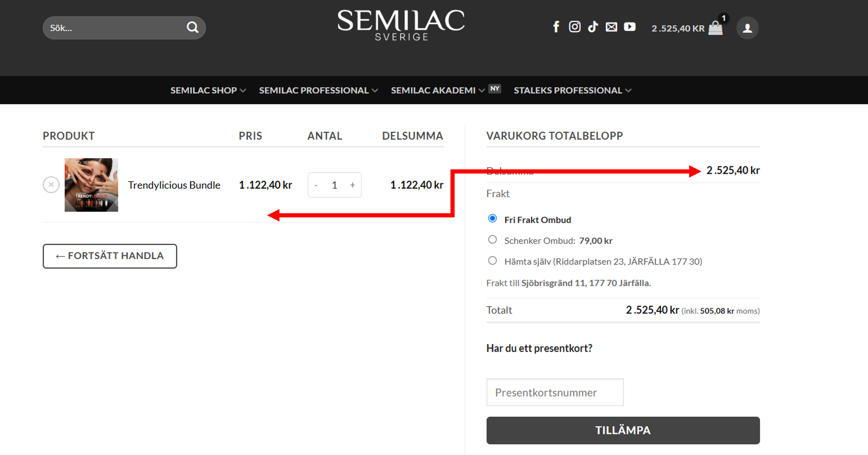868x455 pixels.
Task: Click the user account icon
Action: coord(747,28)
